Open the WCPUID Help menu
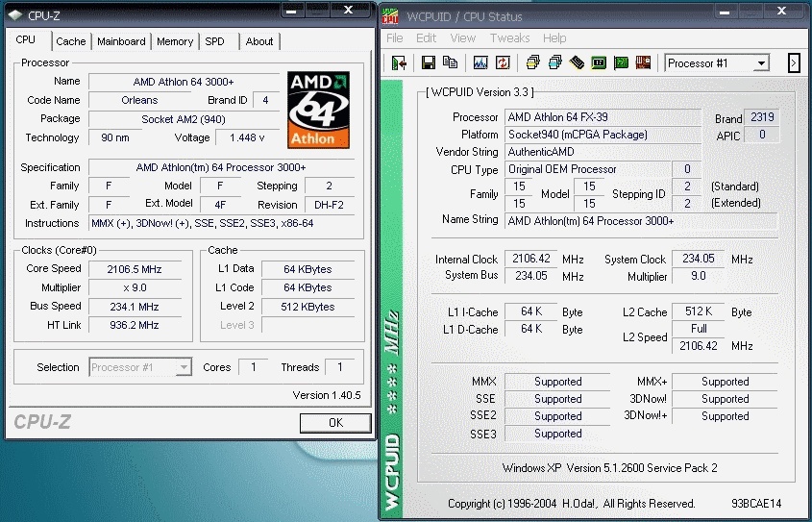Viewport: 812px width, 522px height. [x=554, y=38]
